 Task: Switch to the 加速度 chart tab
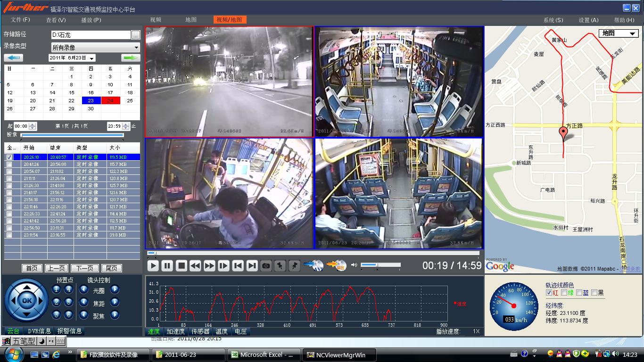[175, 331]
